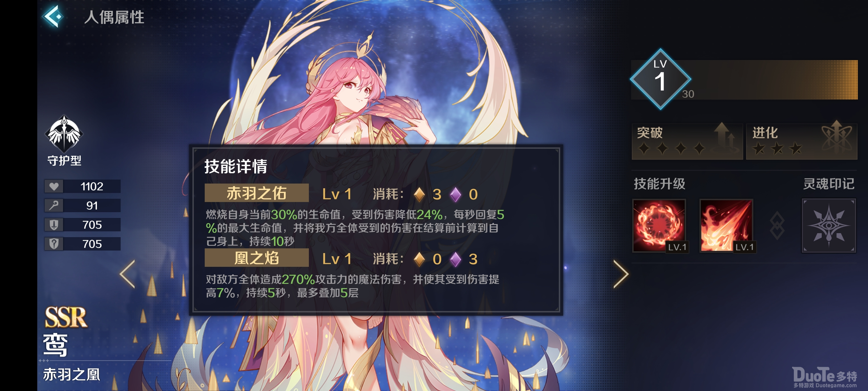Tap the attack stat icon
Viewport: 868px width, 391px height.
click(x=54, y=206)
